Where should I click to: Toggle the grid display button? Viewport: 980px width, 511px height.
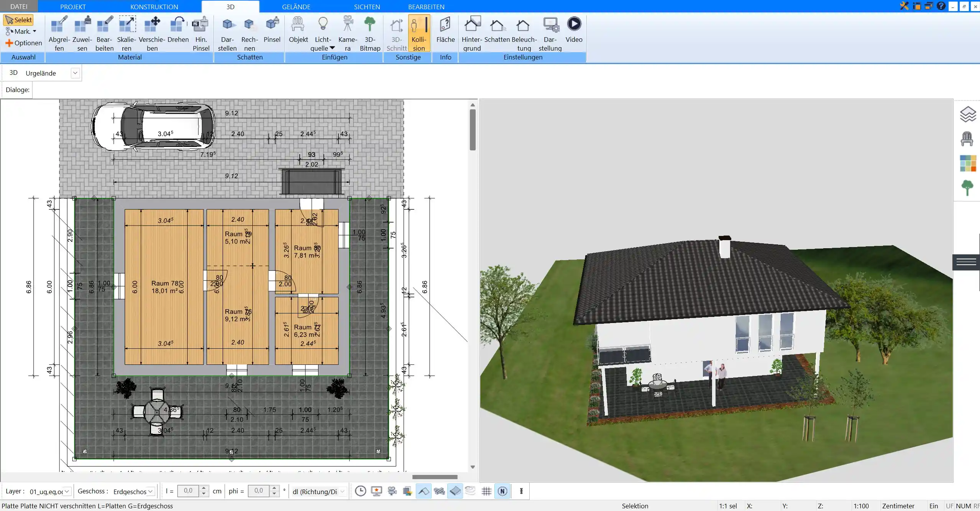tap(487, 491)
